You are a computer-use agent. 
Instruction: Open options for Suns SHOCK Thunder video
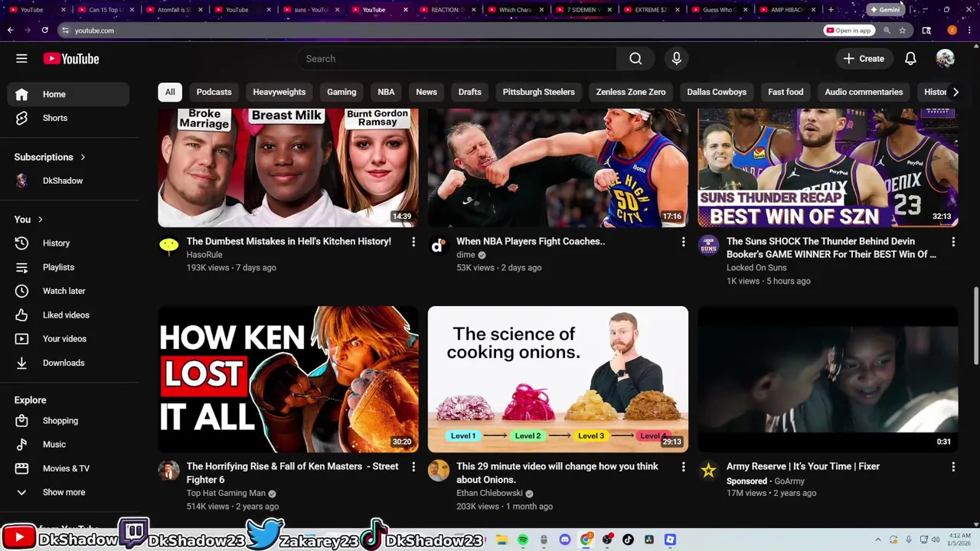[x=953, y=242]
